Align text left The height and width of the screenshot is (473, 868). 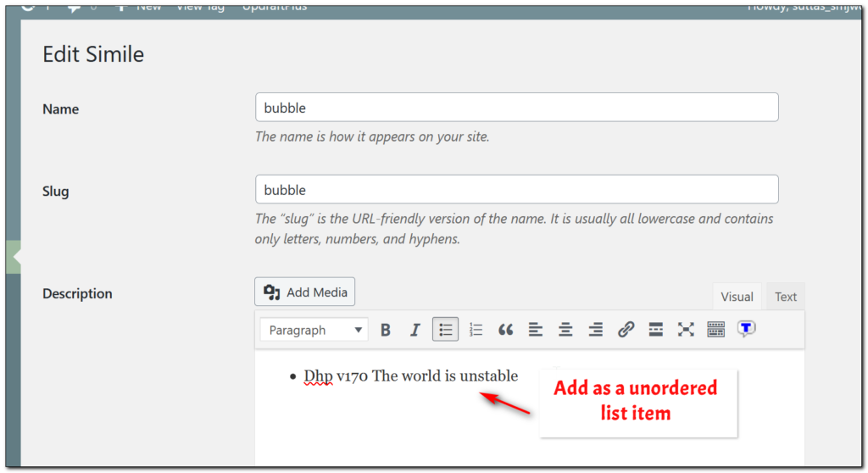click(536, 330)
